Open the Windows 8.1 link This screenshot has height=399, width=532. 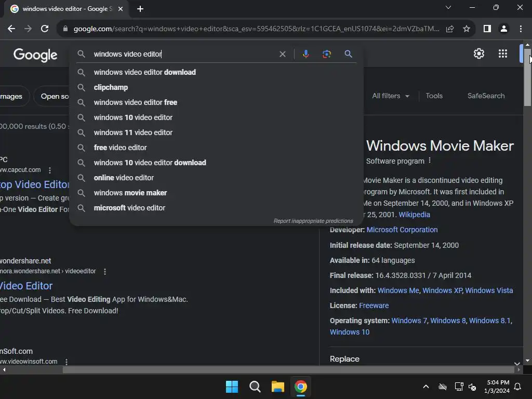tap(490, 321)
